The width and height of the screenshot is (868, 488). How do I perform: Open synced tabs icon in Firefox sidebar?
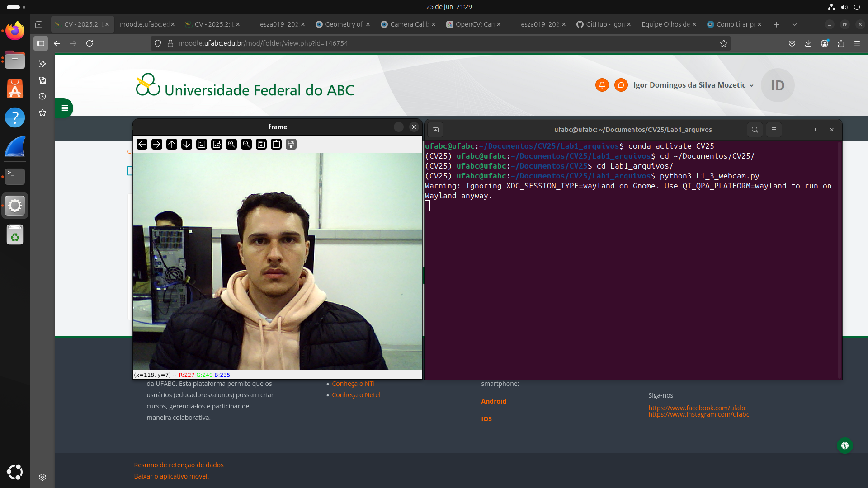[42, 80]
